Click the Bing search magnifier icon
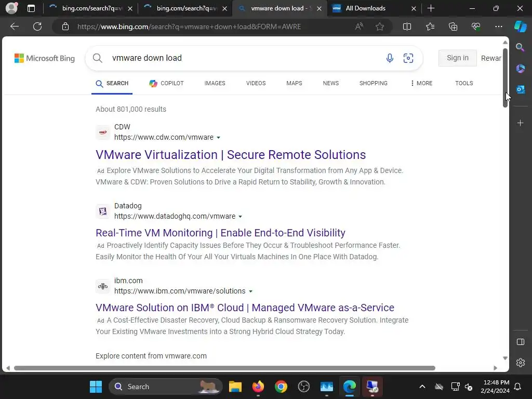The height and width of the screenshot is (399, 532). [x=97, y=58]
